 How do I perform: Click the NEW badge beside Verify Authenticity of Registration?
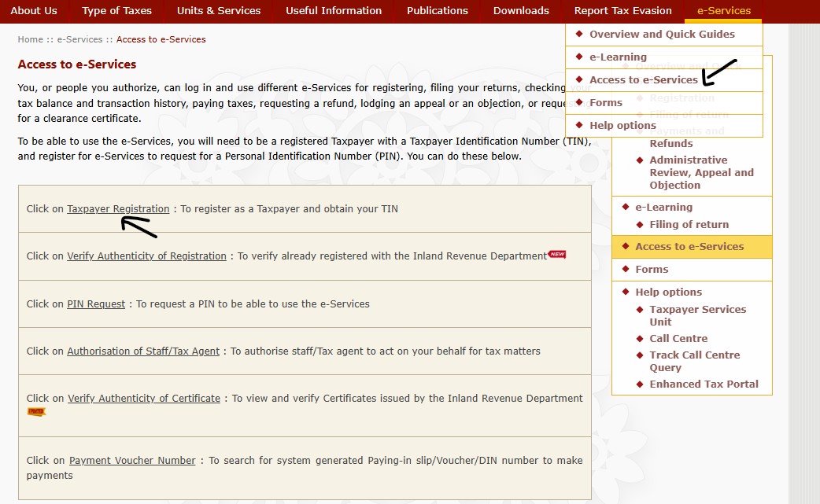557,255
